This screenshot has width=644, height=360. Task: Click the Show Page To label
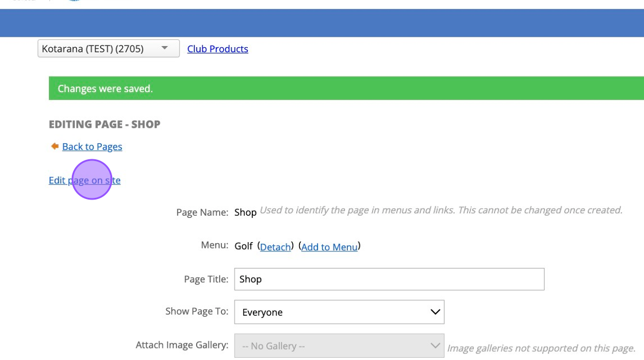tap(197, 311)
